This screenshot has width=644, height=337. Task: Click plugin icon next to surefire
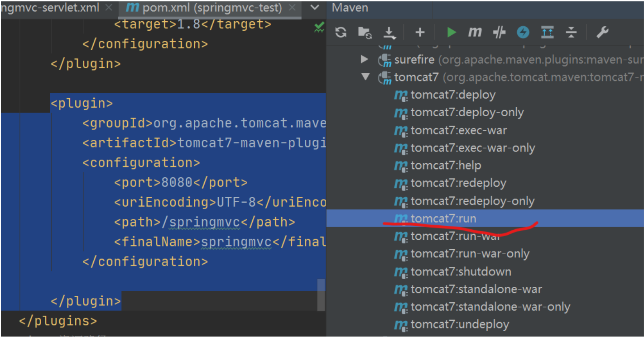coord(384,60)
